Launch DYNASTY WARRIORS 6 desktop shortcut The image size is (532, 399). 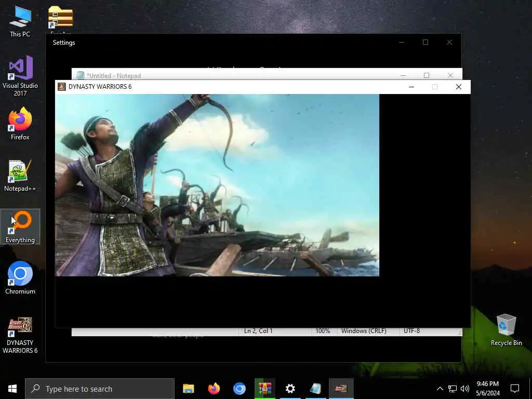coord(20,335)
